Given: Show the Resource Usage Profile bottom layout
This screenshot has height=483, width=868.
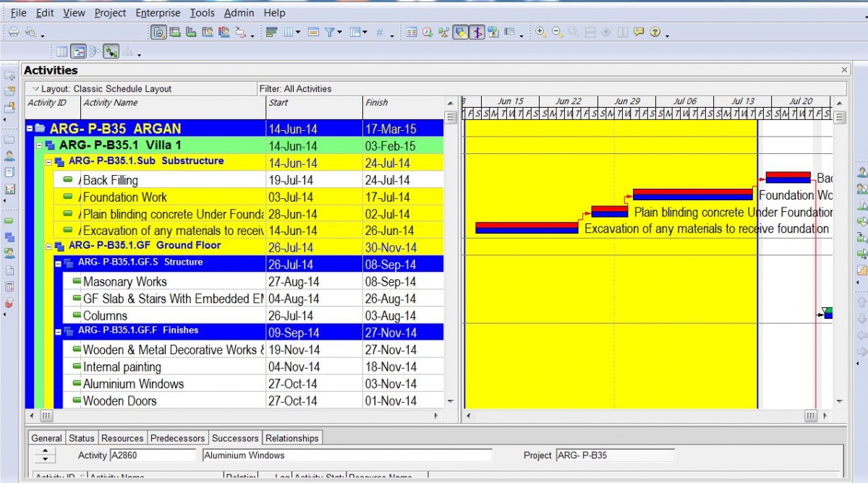Looking at the screenshot, I should pyautogui.click(x=224, y=32).
